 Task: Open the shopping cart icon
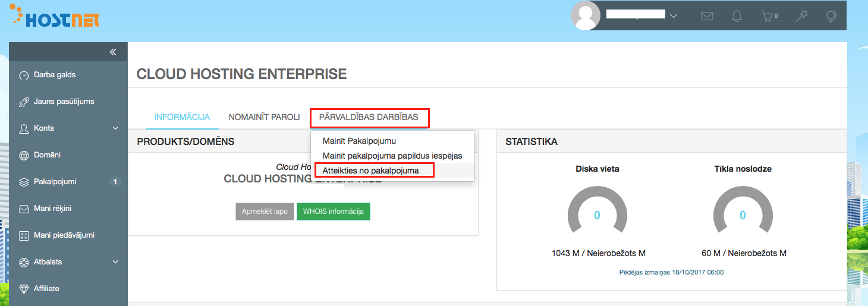click(768, 16)
